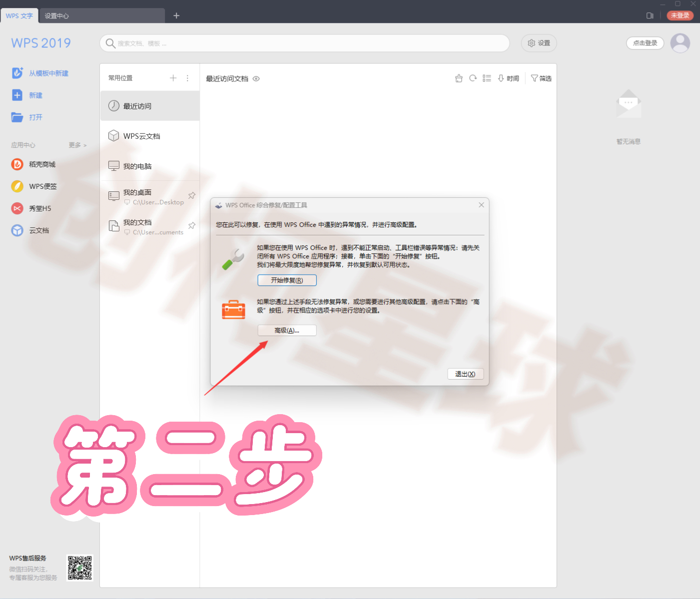Screen dimensions: 700x599
Task: Click 高级(A)... button in dialog
Action: point(287,330)
